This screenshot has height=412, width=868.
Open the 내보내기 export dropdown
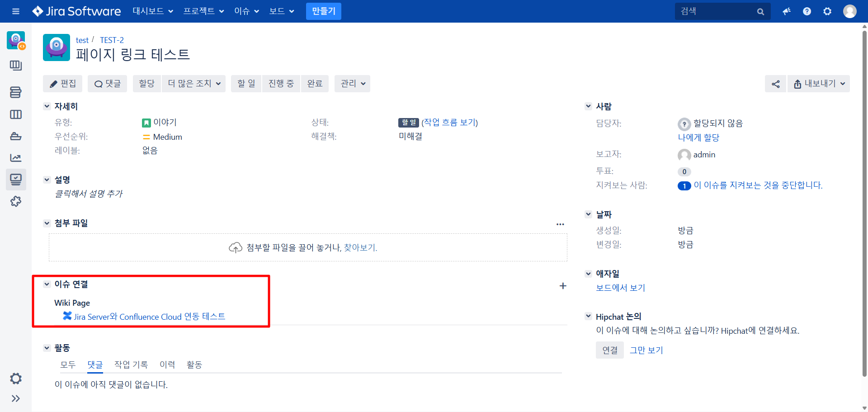point(819,84)
